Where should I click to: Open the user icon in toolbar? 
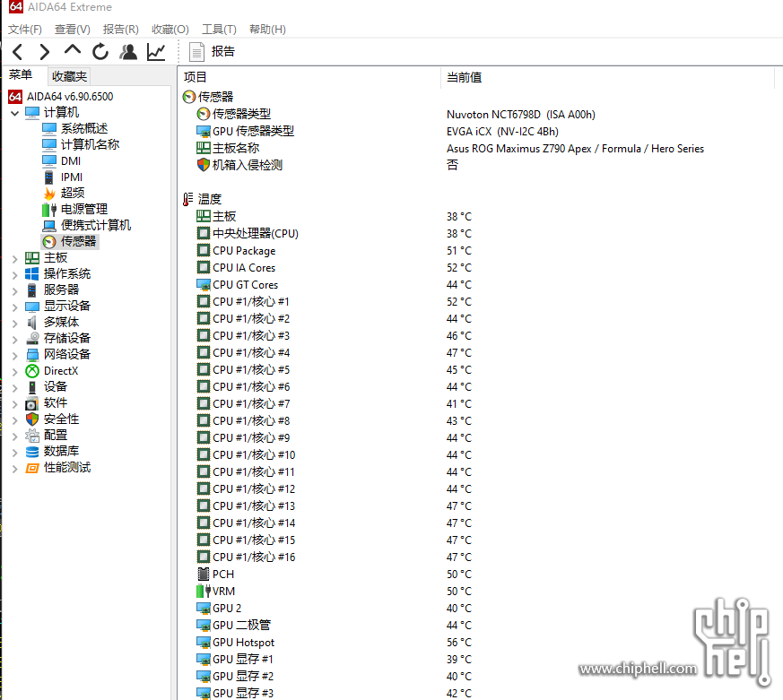click(x=129, y=52)
